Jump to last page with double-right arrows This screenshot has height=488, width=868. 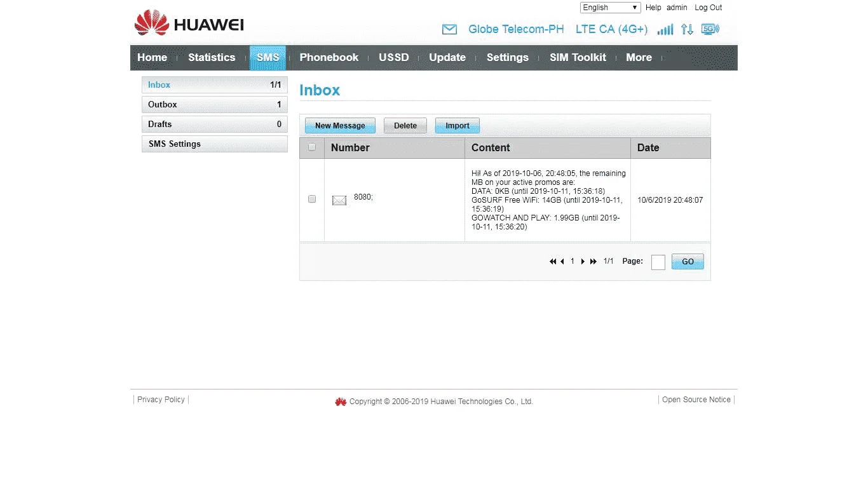593,261
